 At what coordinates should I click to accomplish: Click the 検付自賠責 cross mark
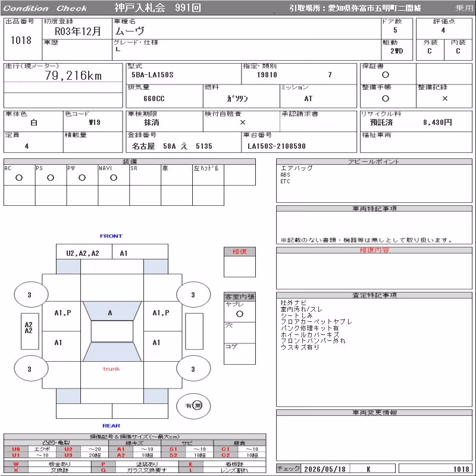(x=243, y=123)
